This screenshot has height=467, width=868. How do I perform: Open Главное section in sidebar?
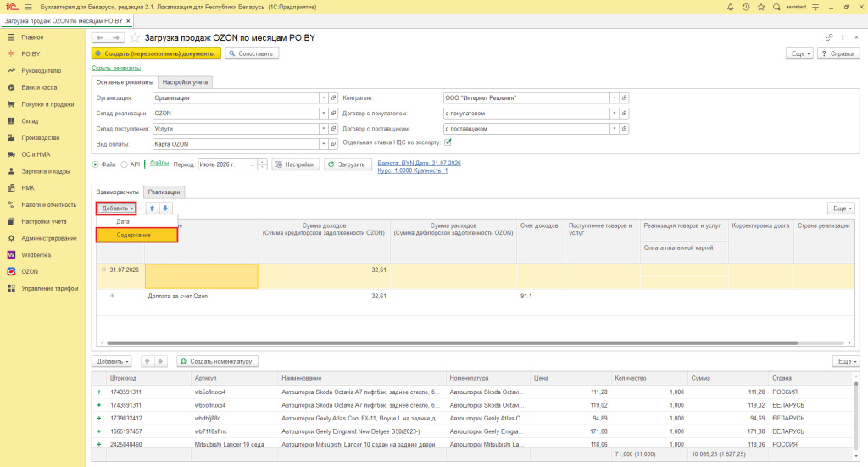click(x=32, y=37)
